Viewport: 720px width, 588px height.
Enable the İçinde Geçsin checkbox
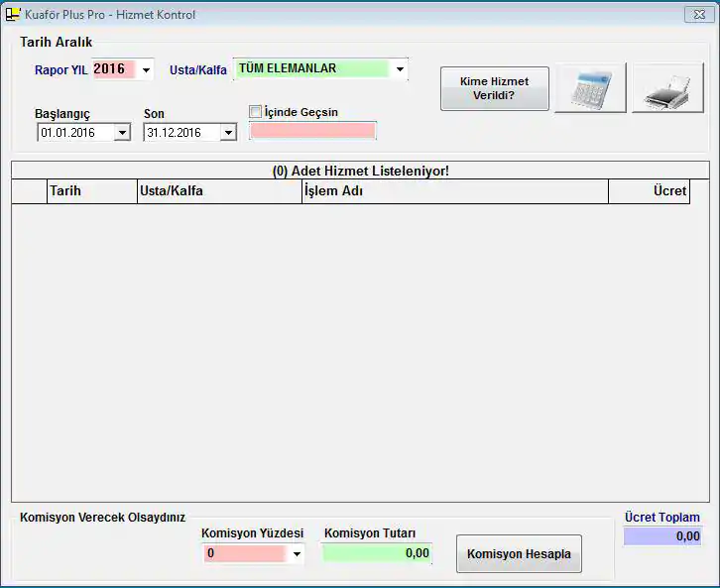[x=256, y=112]
